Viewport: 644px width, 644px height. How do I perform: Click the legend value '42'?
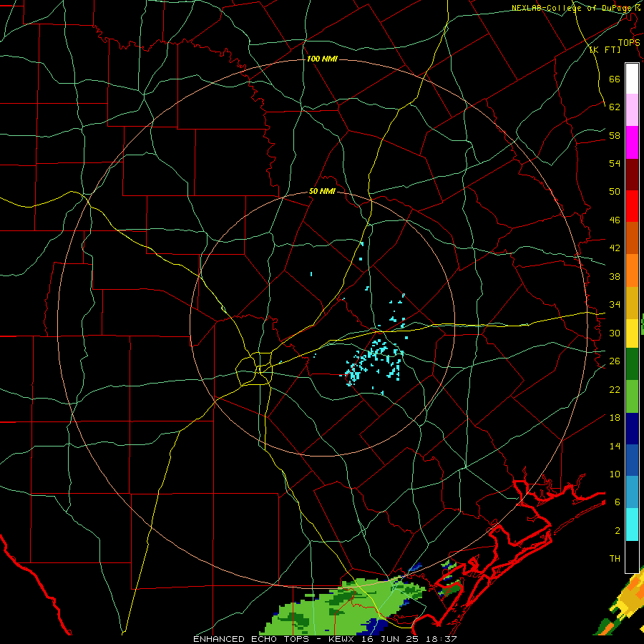(615, 248)
